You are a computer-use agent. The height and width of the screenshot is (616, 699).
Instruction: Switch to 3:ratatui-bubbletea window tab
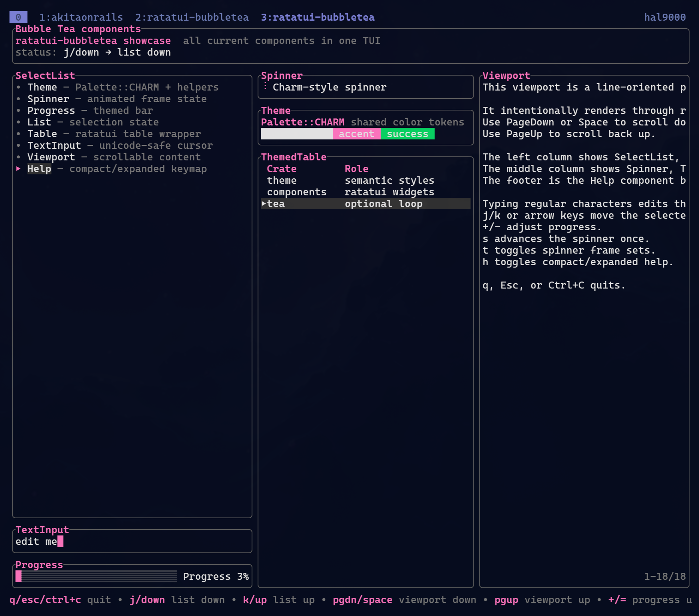[318, 17]
